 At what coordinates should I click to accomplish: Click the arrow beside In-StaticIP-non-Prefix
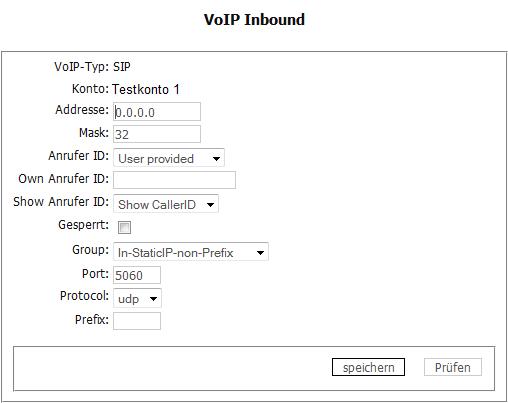tap(260, 253)
